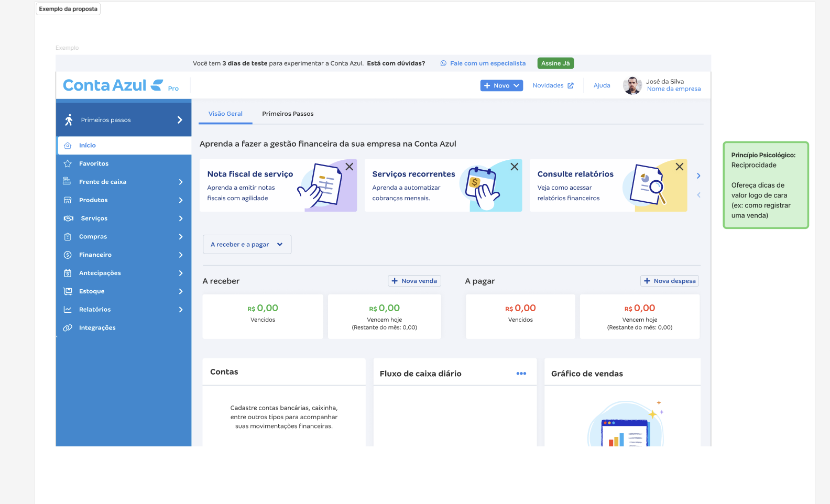The width and height of the screenshot is (830, 504).
Task: Click the Nova despesa button
Action: coord(670,281)
